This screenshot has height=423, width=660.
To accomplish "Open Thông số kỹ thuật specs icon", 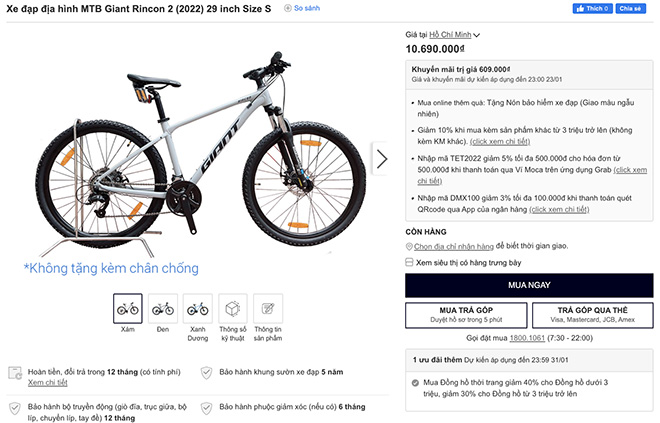I will click(232, 307).
